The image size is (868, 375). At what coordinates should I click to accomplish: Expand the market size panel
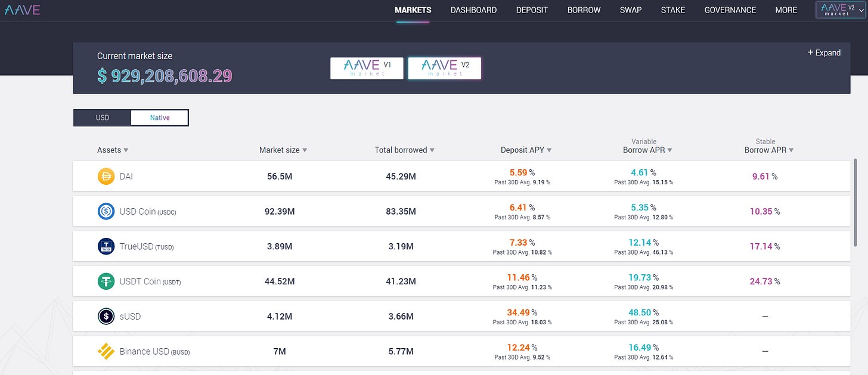(824, 52)
